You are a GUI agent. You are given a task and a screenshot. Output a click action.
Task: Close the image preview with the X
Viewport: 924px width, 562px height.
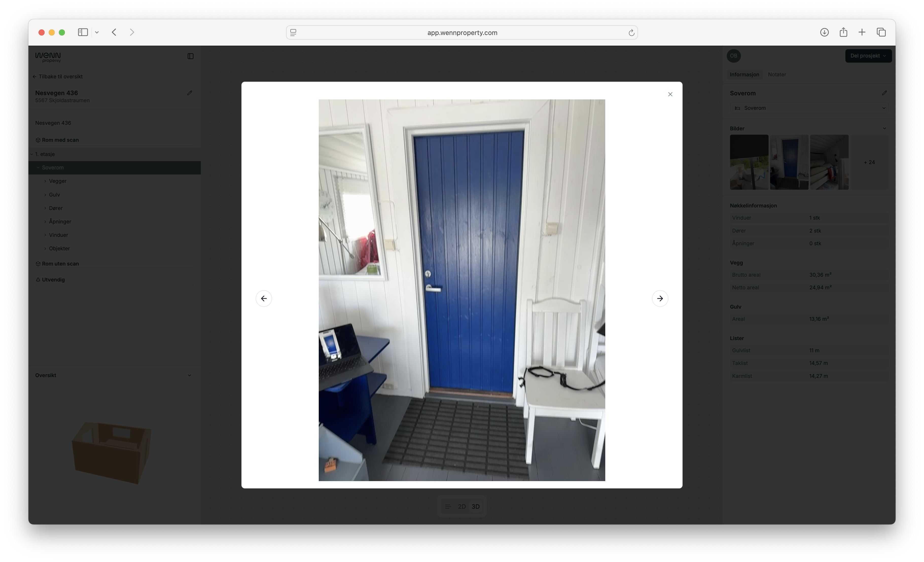670,94
